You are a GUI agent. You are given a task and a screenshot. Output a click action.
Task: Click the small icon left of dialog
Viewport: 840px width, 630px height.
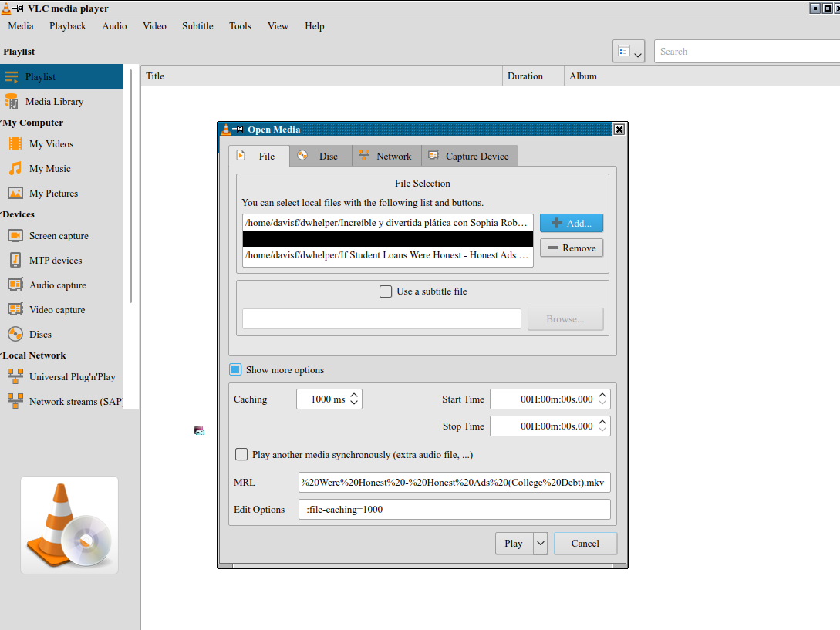point(199,430)
